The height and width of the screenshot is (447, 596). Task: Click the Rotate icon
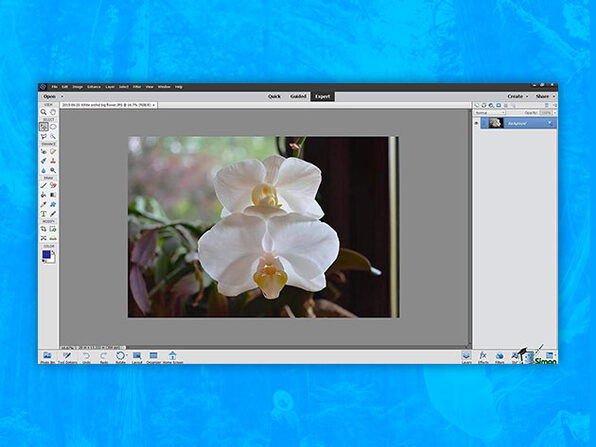pos(120,356)
